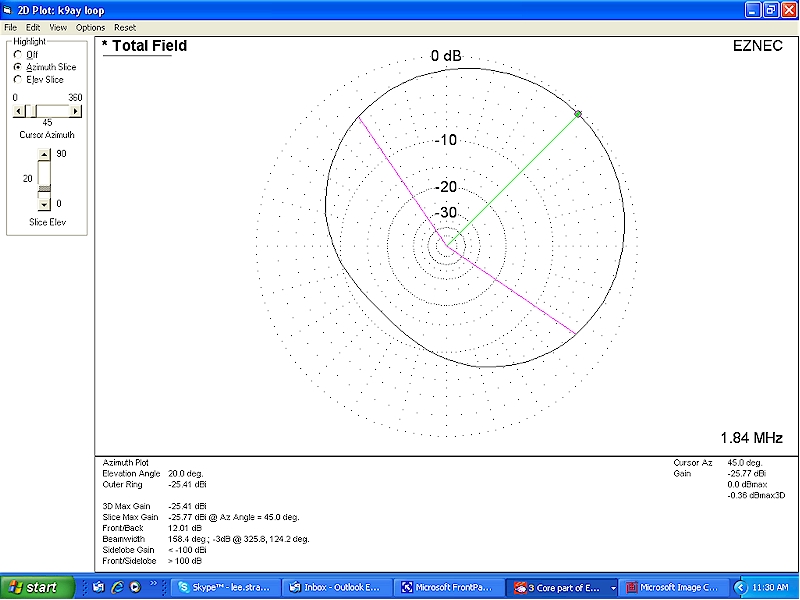Image resolution: width=800 pixels, height=600 pixels.
Task: Open the Options menu
Action: pos(90,27)
